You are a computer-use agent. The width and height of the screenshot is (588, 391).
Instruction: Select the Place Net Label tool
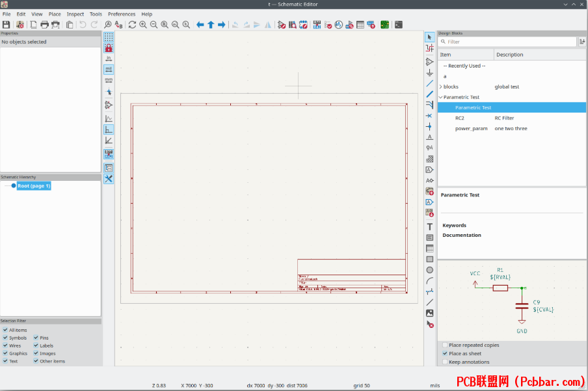pos(430,137)
